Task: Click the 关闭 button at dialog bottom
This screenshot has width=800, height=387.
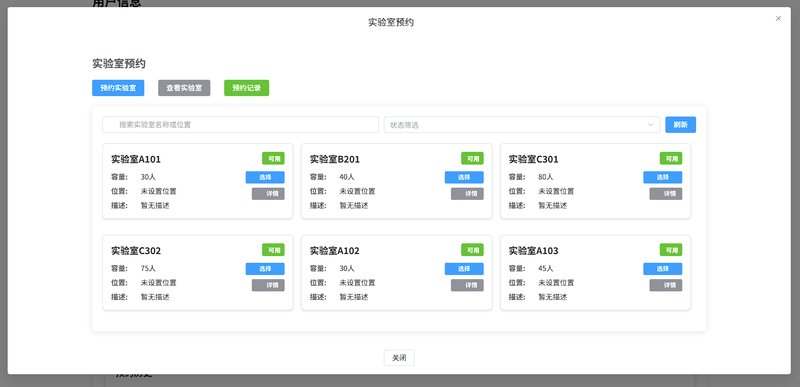Action: [x=399, y=358]
